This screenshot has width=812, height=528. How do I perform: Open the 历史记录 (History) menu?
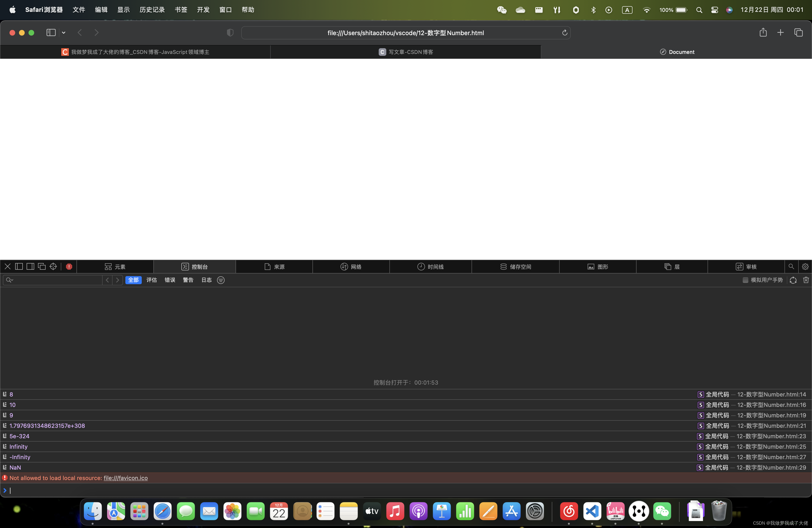click(x=152, y=9)
